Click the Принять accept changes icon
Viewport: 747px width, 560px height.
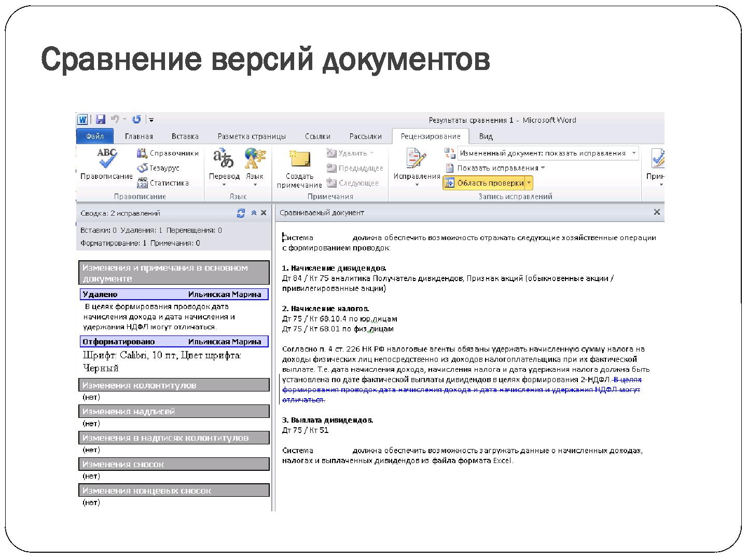pyautogui.click(x=657, y=159)
